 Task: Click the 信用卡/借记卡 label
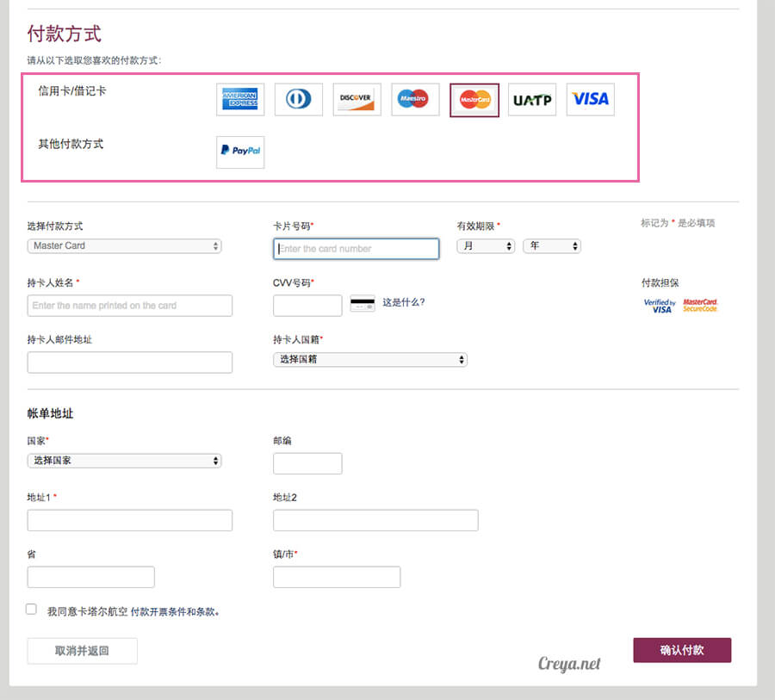[x=72, y=91]
